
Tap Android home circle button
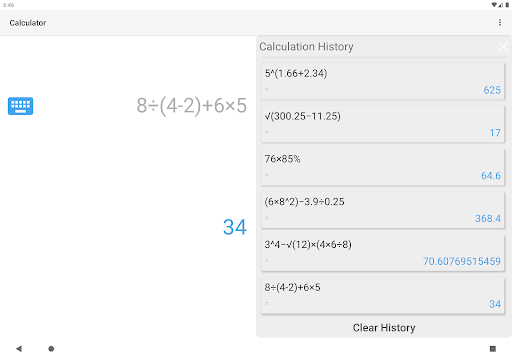point(51,349)
